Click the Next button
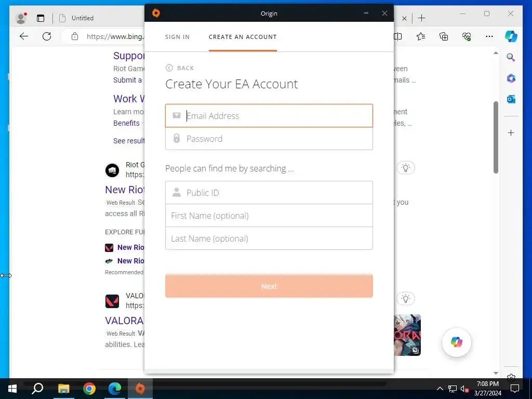This screenshot has height=399, width=532. tap(269, 286)
